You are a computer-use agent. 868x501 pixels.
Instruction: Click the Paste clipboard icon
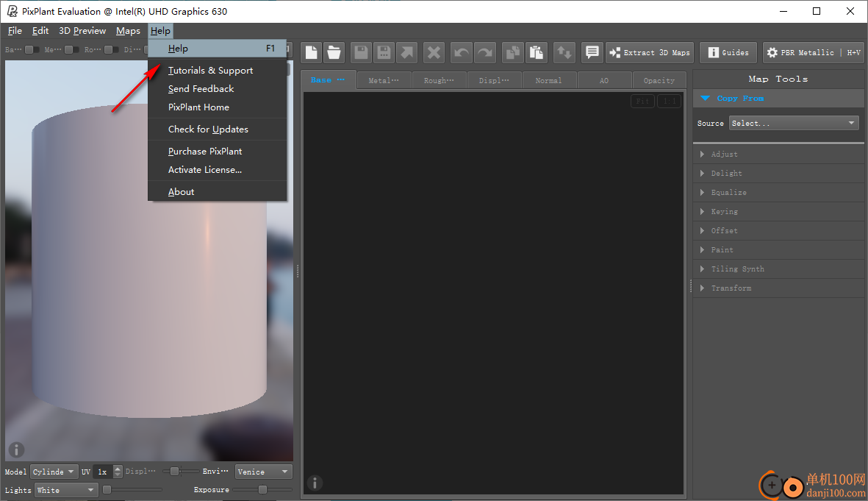(x=537, y=53)
